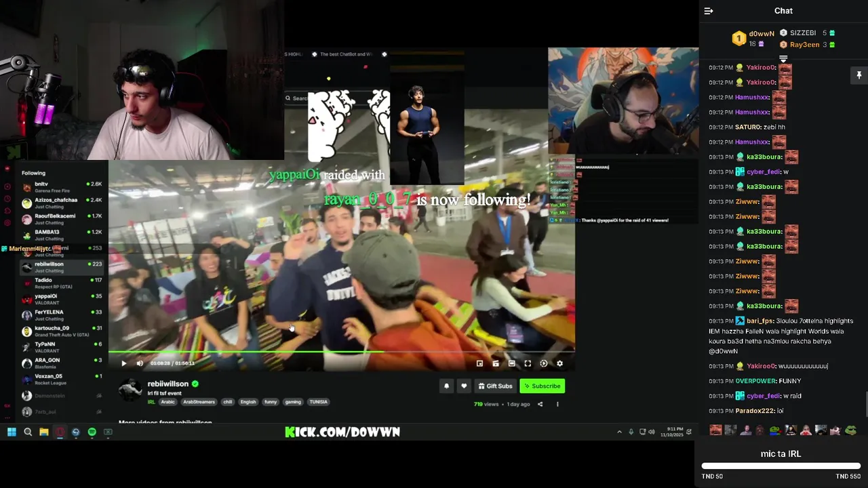Open BAMBA13 in the Following list
868x488 pixels.
click(61, 235)
